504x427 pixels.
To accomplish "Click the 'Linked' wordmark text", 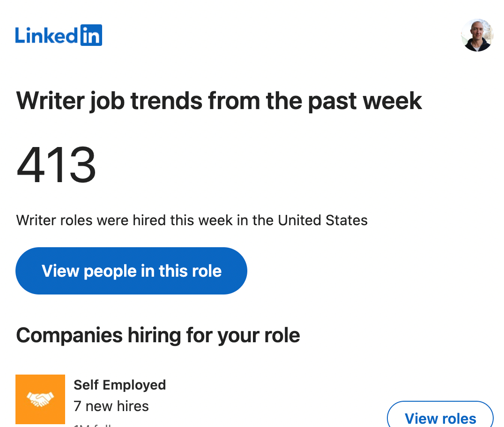I will pyautogui.click(x=46, y=36).
